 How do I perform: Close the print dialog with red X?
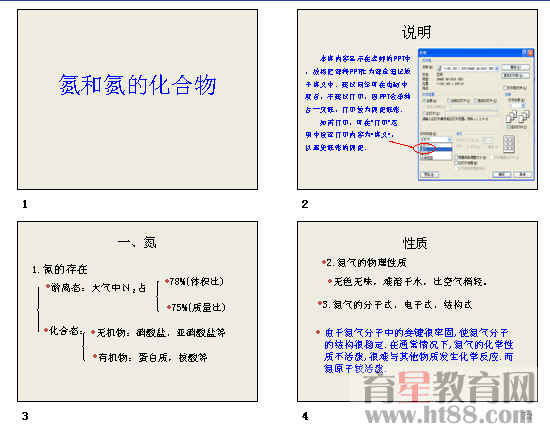530,53
